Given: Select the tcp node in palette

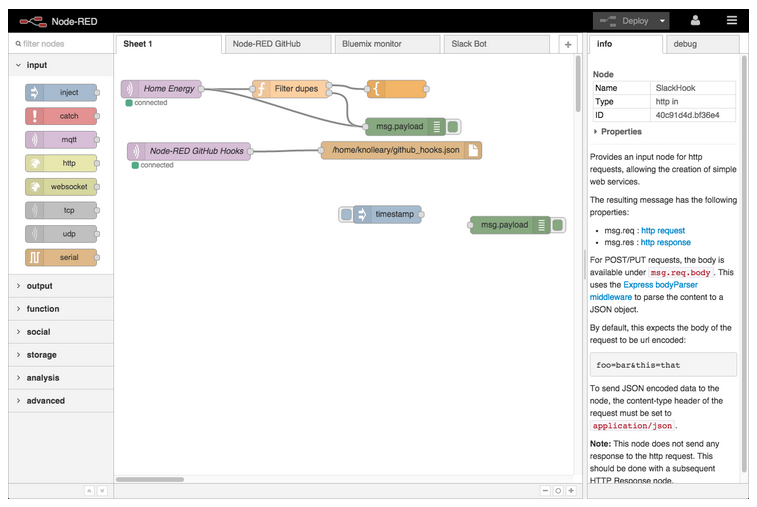Looking at the screenshot, I should 61,210.
